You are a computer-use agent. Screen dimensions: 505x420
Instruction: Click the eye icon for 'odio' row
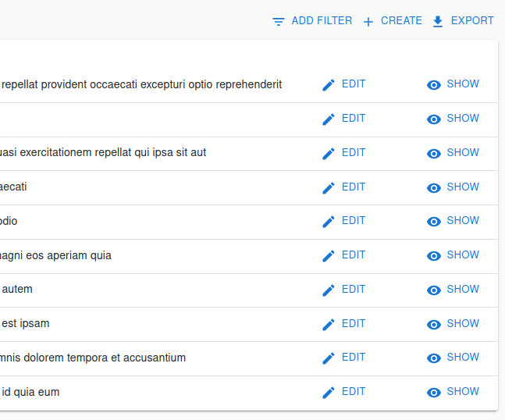tap(434, 222)
